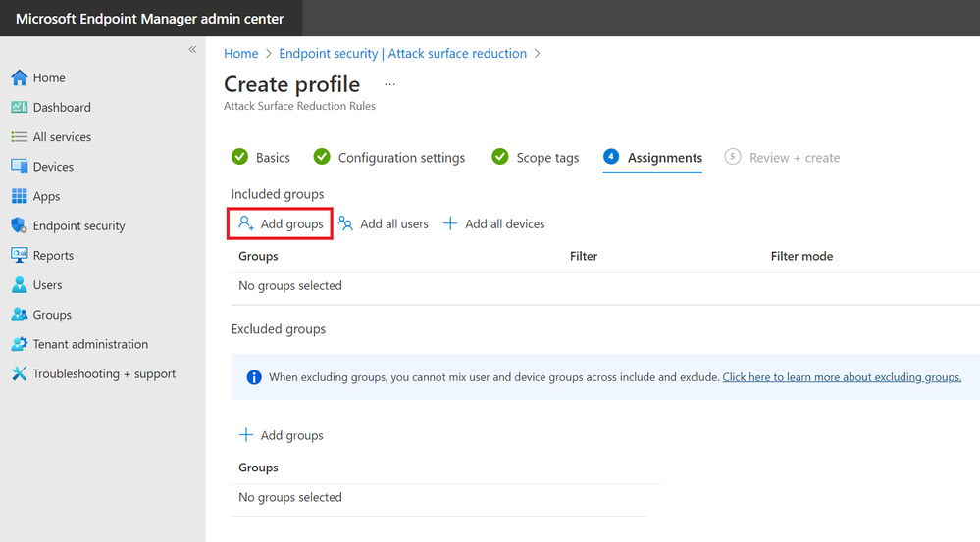Click the step 5 circle icon for Review + create
This screenshot has height=542, width=980.
[x=733, y=156]
